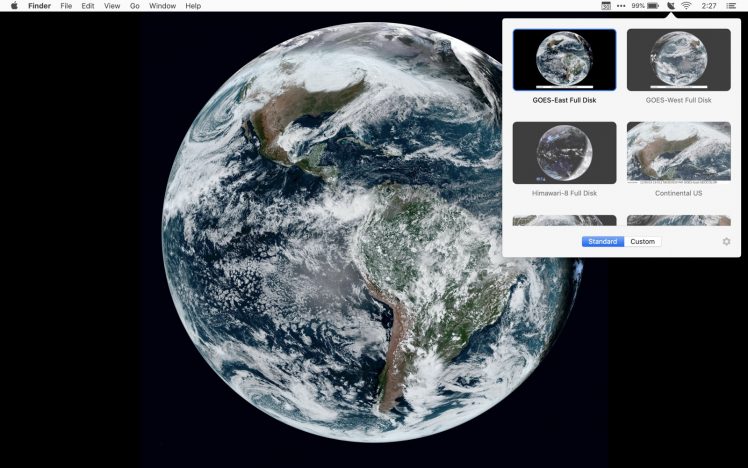Viewport: 748px width, 468px height.
Task: Open the Wi-Fi status menu
Action: [686, 6]
